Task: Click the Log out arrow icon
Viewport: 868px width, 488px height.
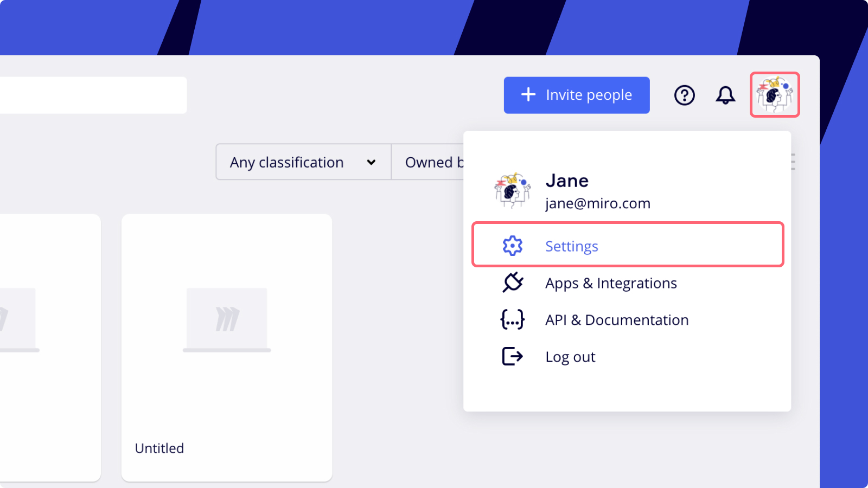Action: tap(512, 356)
